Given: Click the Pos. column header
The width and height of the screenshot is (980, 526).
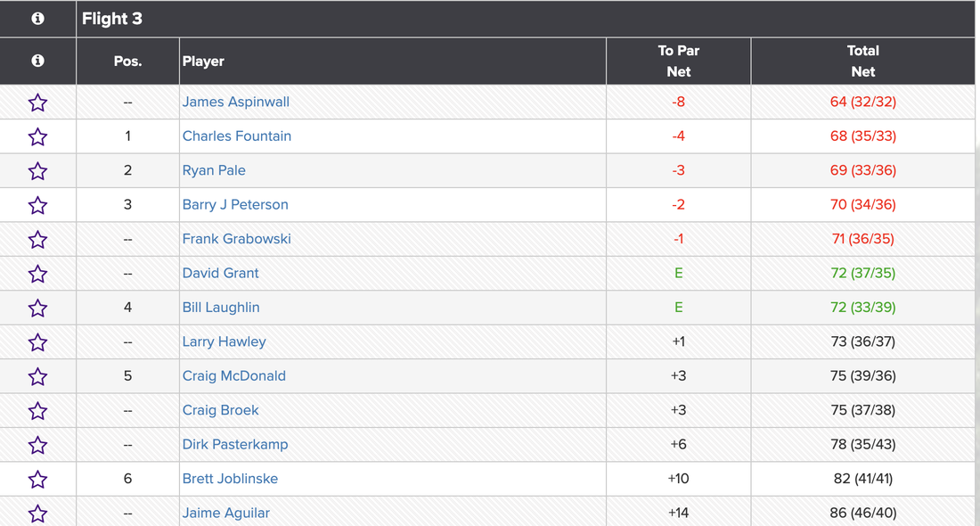Looking at the screenshot, I should click(x=127, y=62).
